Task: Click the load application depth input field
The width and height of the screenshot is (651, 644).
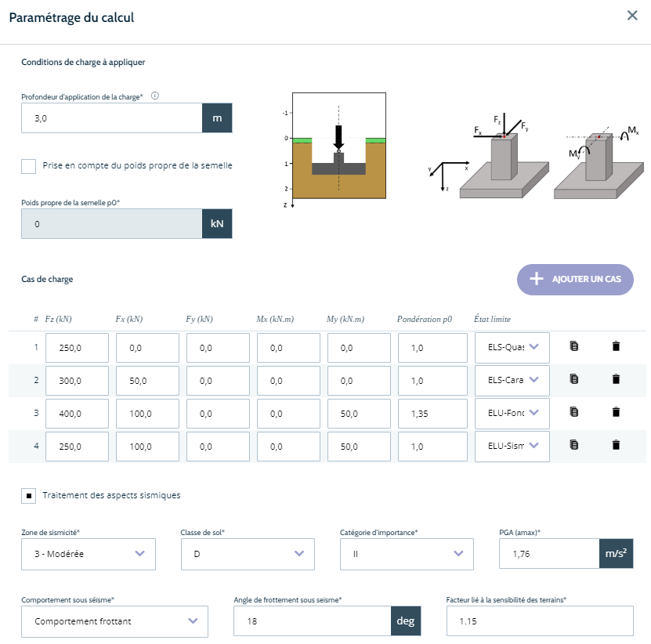Action: click(x=111, y=119)
